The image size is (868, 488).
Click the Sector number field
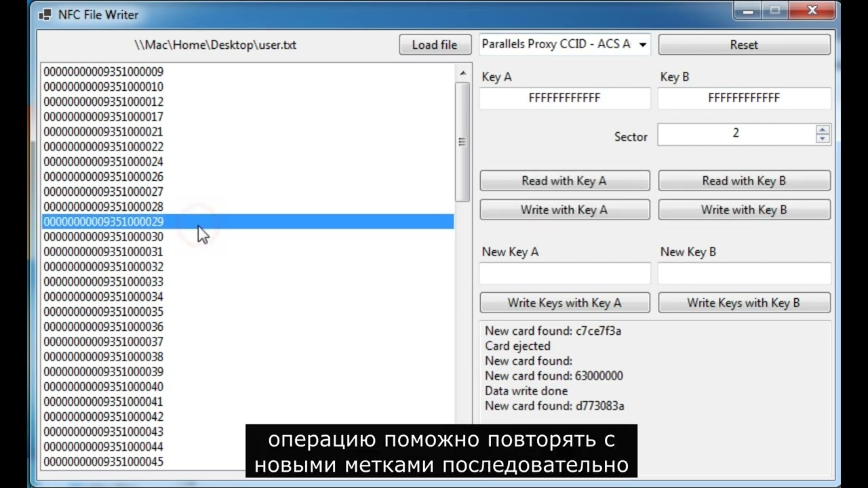(x=736, y=134)
